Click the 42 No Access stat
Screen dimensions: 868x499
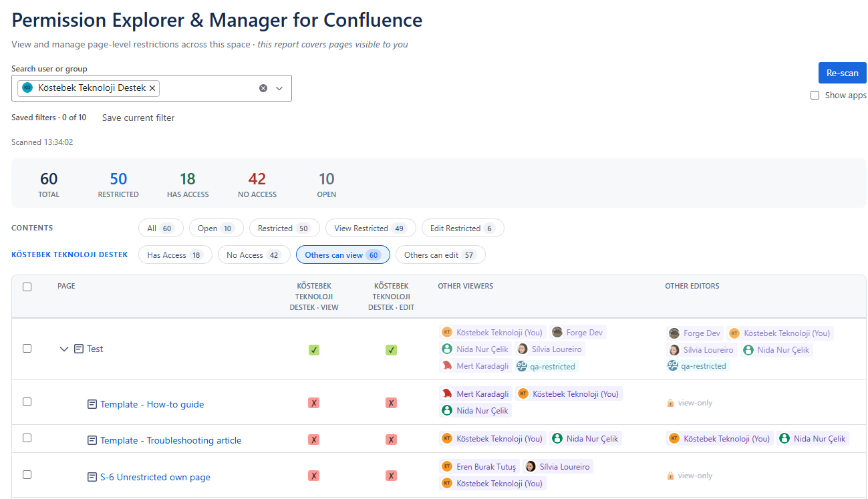coord(257,184)
